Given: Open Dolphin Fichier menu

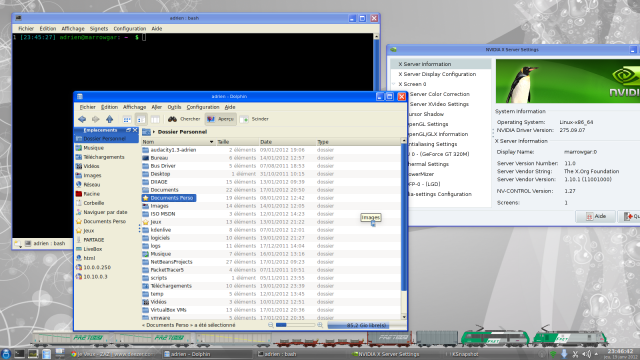Looking at the screenshot, I should click(x=87, y=107).
